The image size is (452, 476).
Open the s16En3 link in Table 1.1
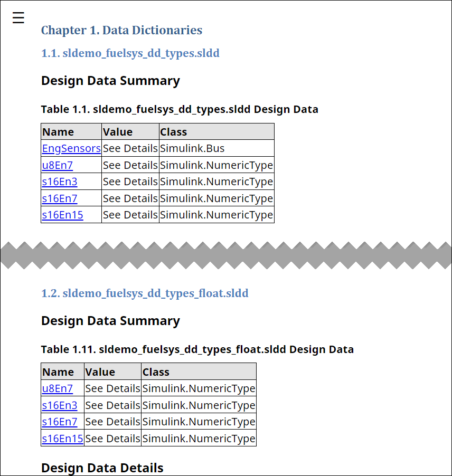pyautogui.click(x=60, y=182)
